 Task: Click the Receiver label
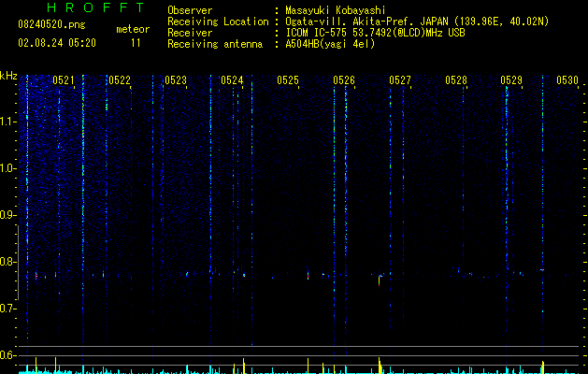(190, 33)
